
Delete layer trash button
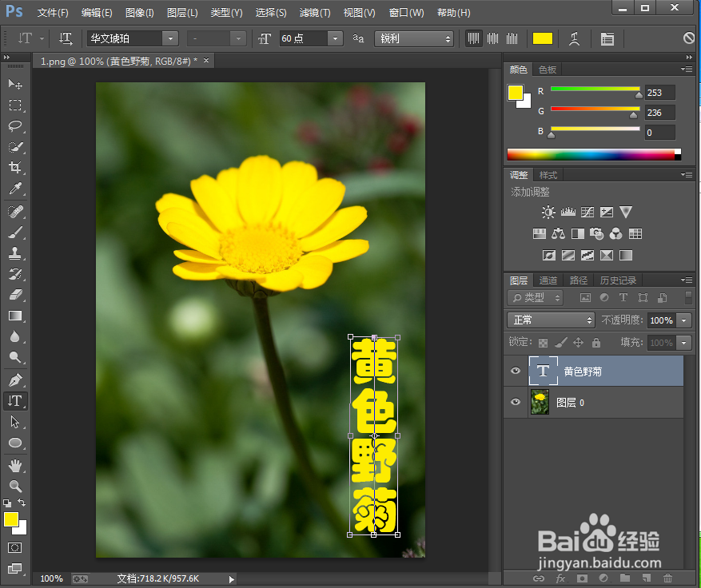click(x=667, y=578)
